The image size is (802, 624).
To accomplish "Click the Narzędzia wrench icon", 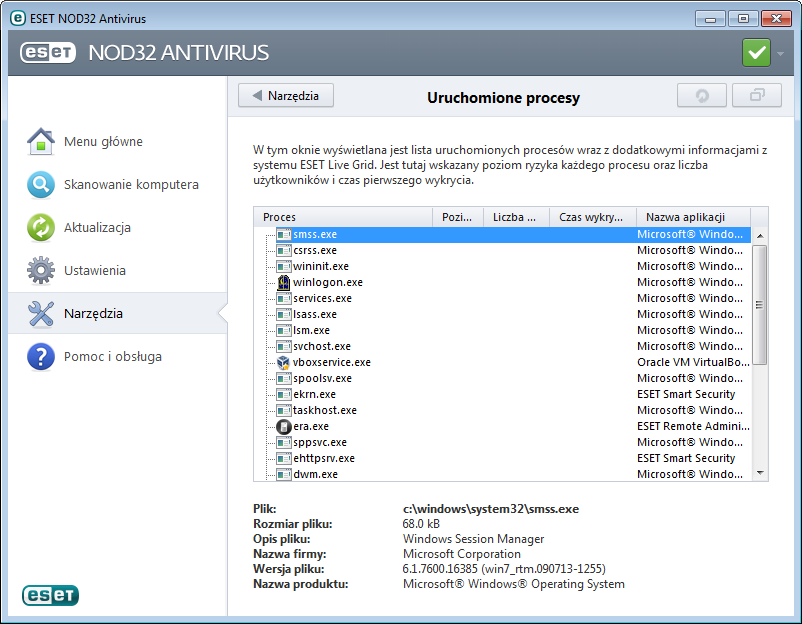I will point(41,313).
